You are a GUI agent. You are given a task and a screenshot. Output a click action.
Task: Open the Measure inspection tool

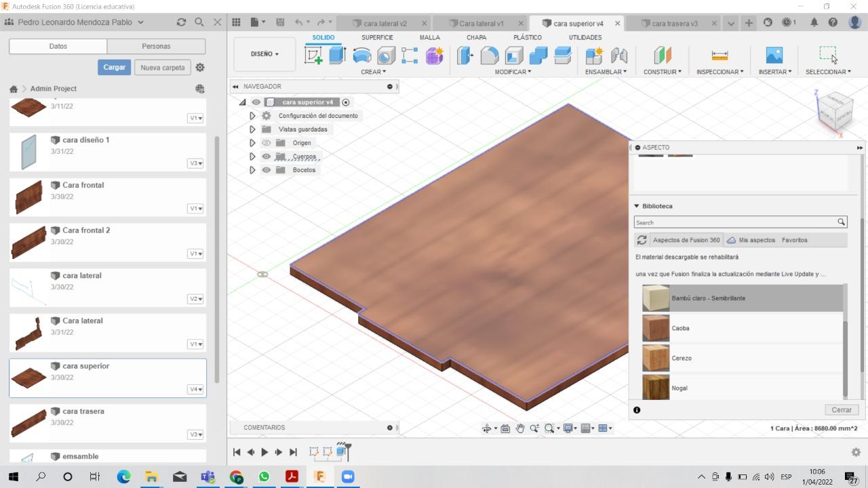tap(719, 56)
